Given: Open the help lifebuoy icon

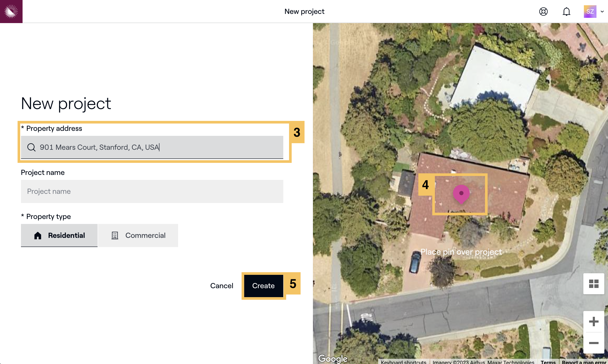Looking at the screenshot, I should [543, 12].
